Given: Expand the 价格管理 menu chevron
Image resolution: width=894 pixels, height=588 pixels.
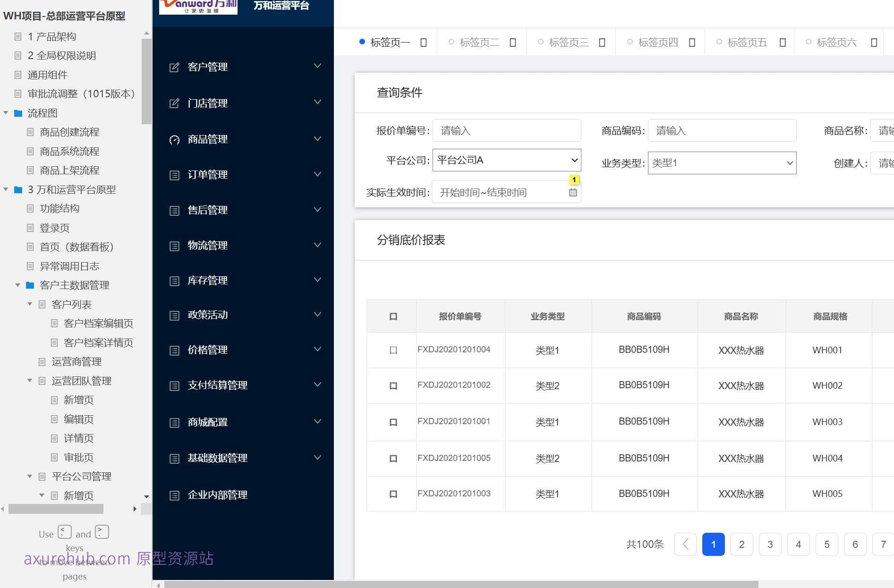Looking at the screenshot, I should [x=317, y=349].
